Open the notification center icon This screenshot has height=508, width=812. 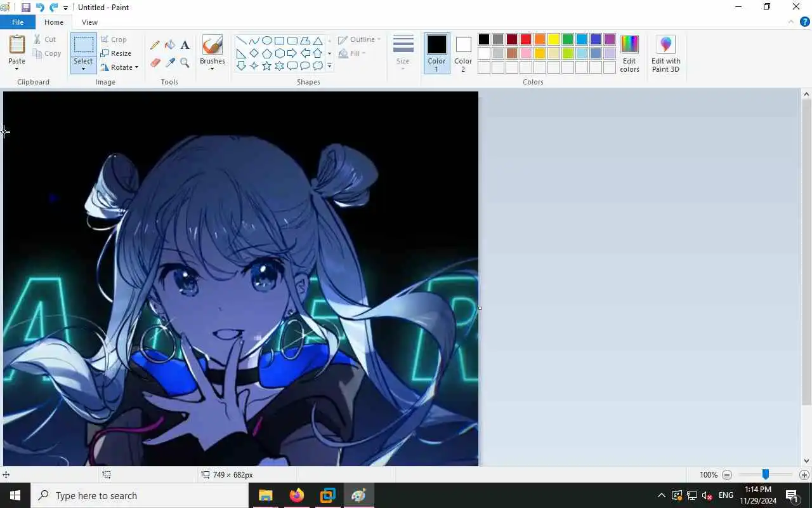click(x=792, y=495)
